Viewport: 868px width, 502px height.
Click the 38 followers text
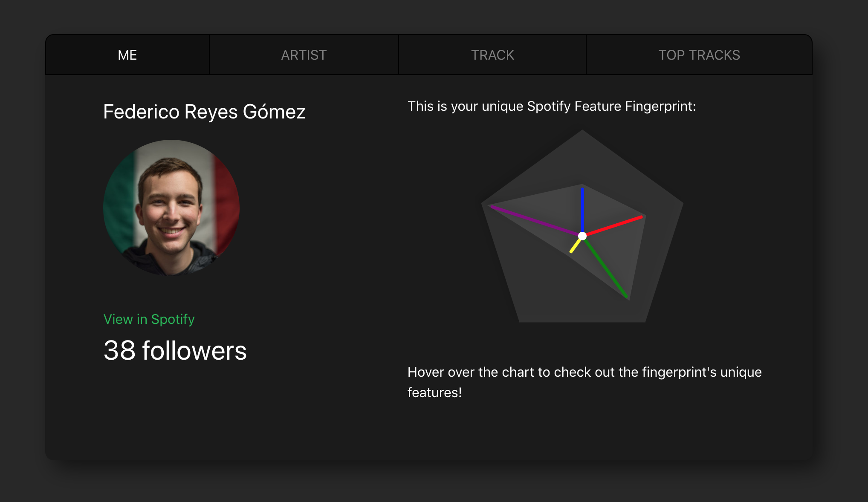pyautogui.click(x=175, y=351)
